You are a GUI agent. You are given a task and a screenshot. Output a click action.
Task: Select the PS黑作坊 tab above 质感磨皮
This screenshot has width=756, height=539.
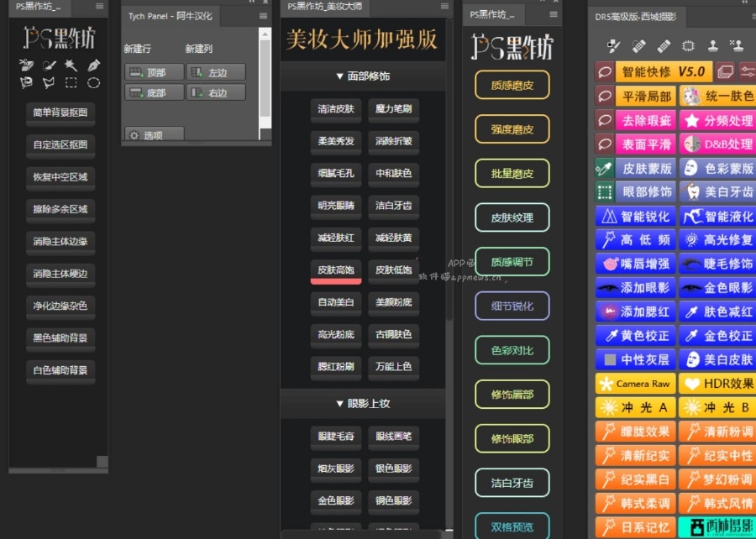pyautogui.click(x=492, y=15)
